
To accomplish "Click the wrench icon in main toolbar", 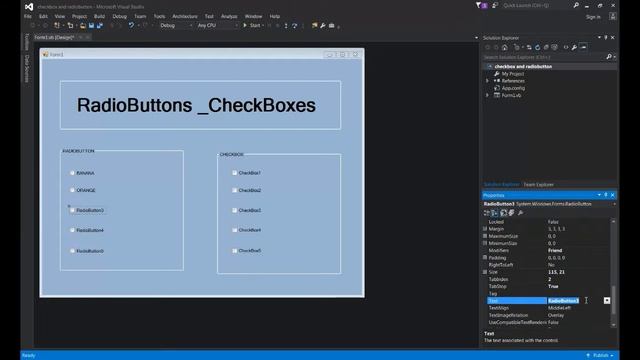I will (323, 25).
